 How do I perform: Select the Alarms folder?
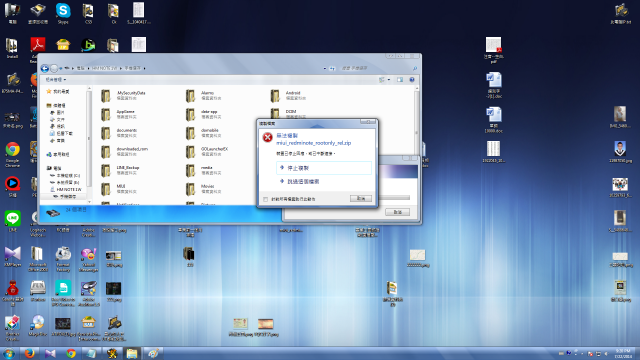click(x=204, y=96)
